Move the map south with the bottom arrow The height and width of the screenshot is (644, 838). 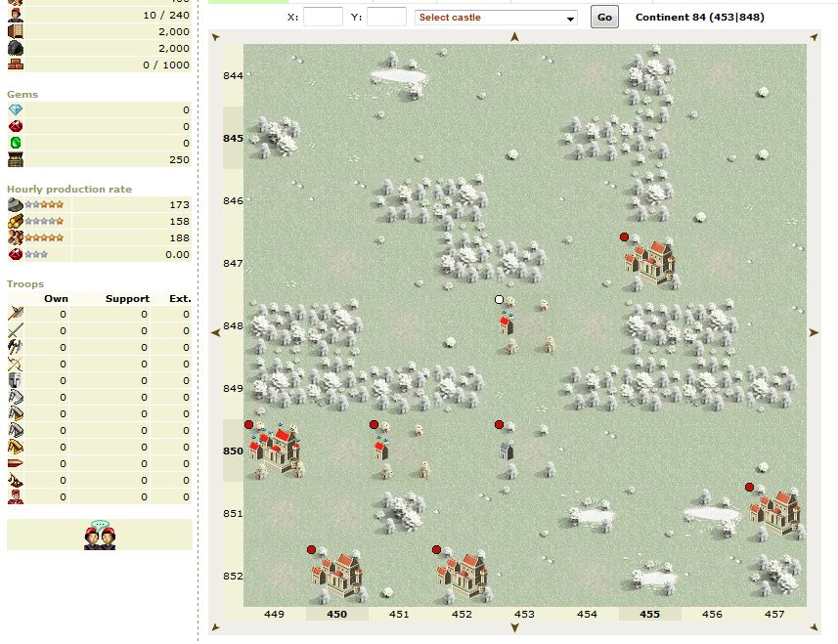coord(514,627)
